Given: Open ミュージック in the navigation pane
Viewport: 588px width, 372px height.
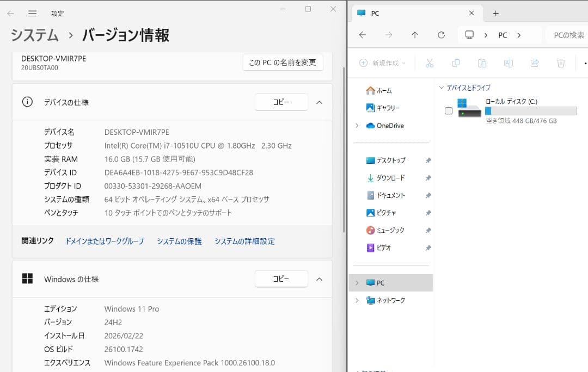Looking at the screenshot, I should tap(385, 231).
